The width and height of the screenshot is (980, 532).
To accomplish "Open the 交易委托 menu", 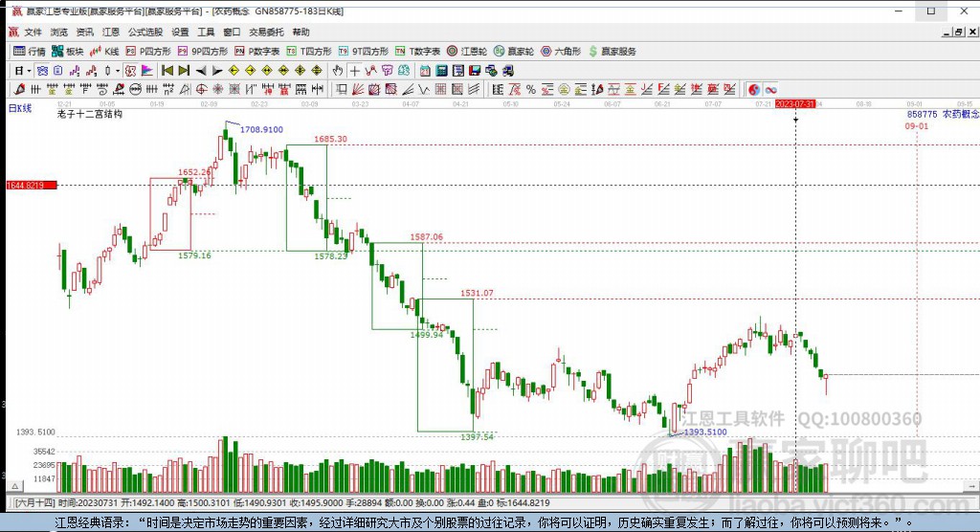I will point(266,32).
